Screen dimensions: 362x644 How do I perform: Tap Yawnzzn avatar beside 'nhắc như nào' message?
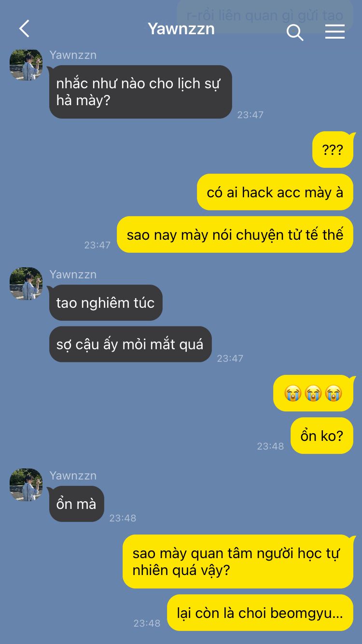coord(26,65)
